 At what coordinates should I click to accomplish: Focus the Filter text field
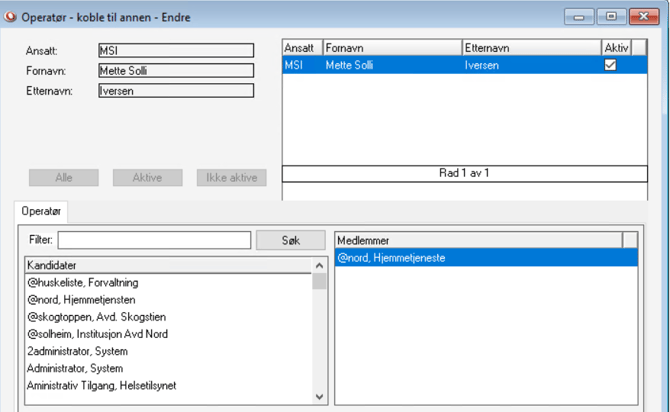tap(154, 241)
